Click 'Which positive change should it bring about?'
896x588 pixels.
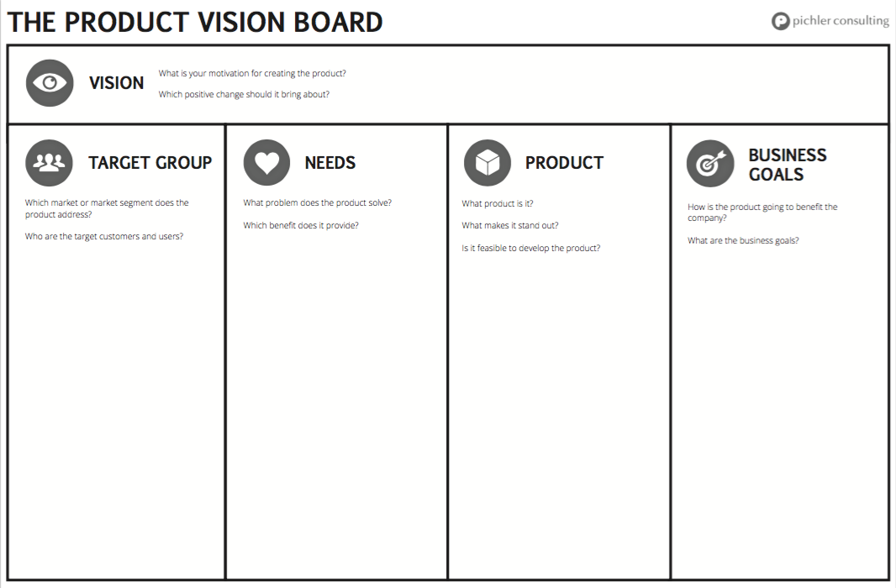(244, 94)
